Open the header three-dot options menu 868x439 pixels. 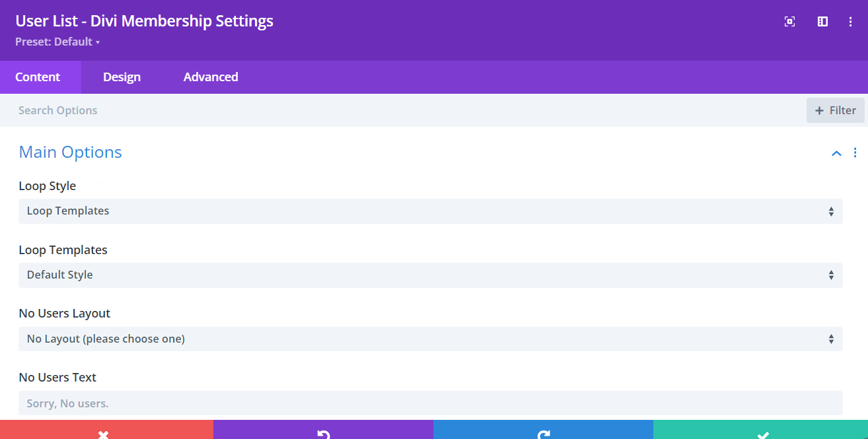click(x=850, y=21)
